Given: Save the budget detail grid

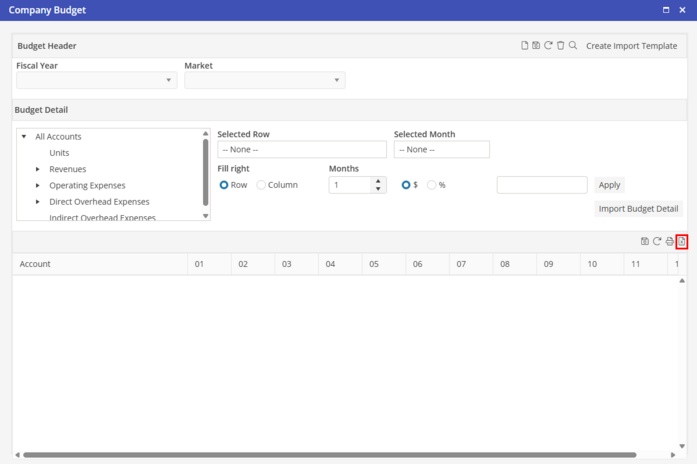Looking at the screenshot, I should (645, 241).
